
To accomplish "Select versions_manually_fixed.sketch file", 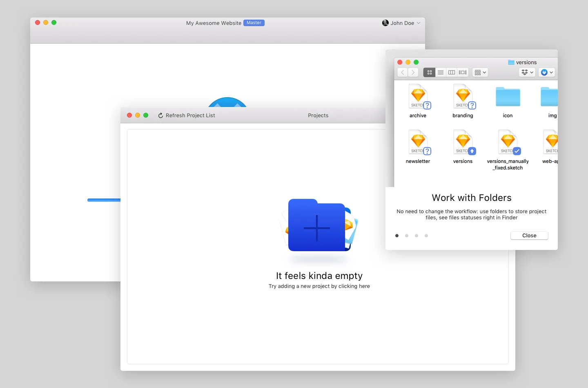I will pyautogui.click(x=508, y=143).
